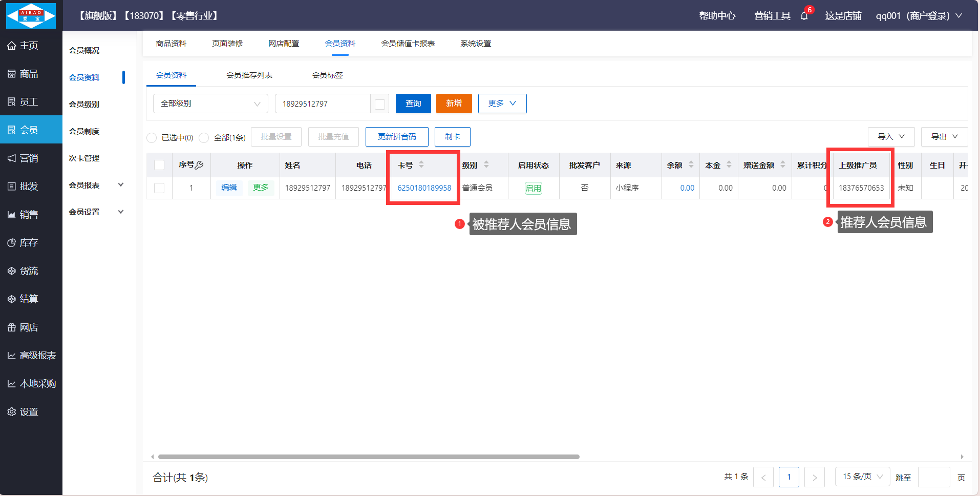Screen dimensions: 980x496
Task: Open card number link 6250180189958
Action: coord(424,188)
